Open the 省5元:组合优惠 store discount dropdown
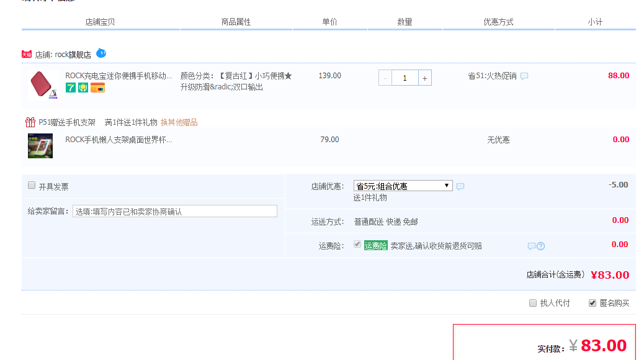The width and height of the screenshot is (644, 360). [403, 186]
